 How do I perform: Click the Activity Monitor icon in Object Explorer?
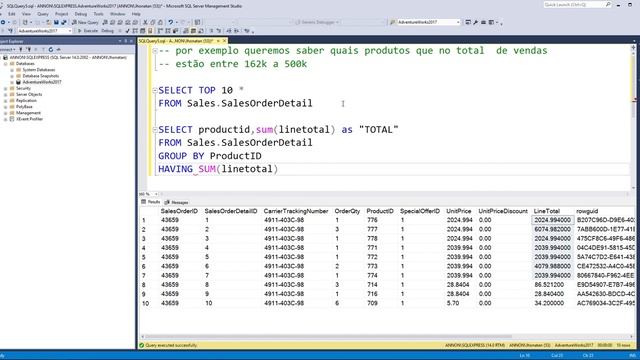point(59,49)
